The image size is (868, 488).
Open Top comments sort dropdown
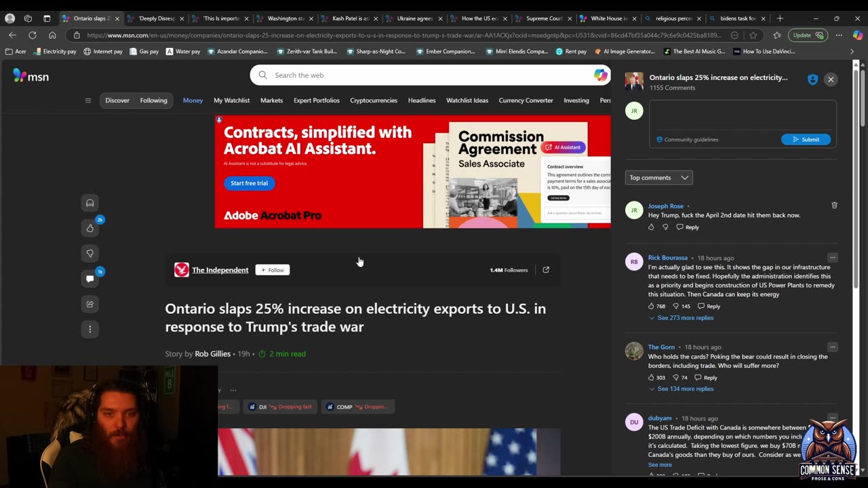point(658,178)
